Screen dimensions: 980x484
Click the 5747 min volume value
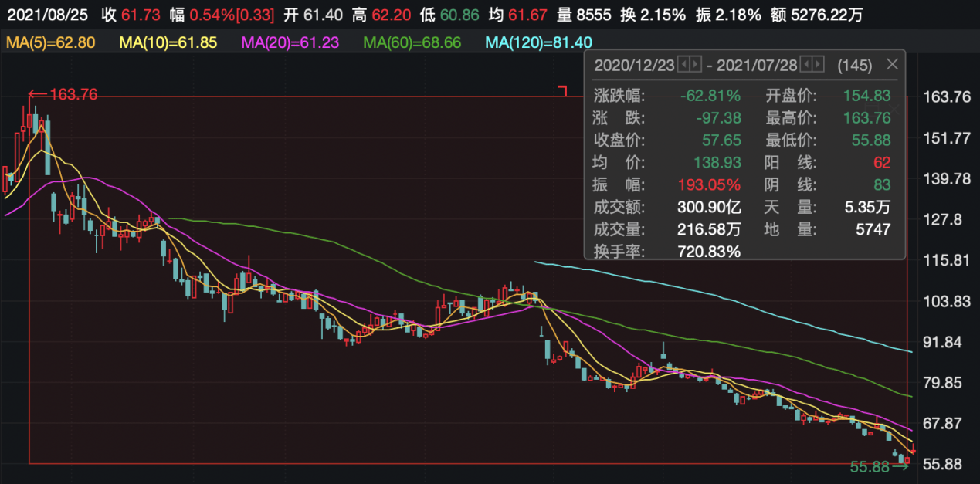(x=873, y=229)
